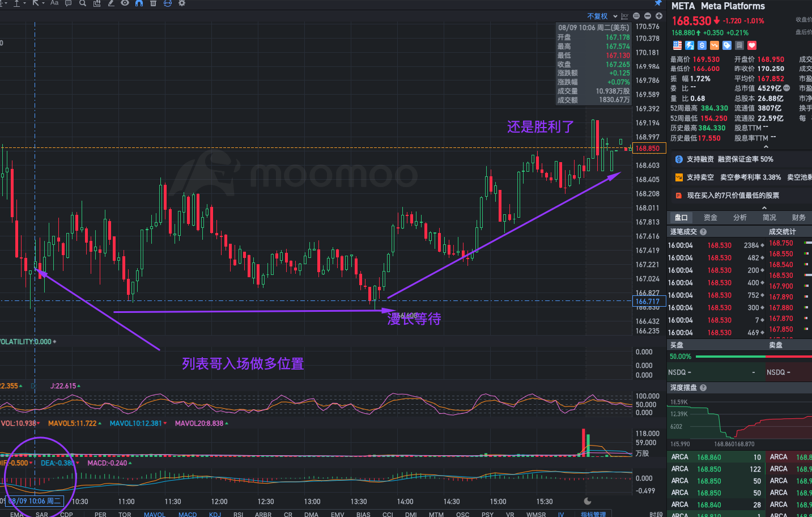Switch to the 盘口 tab

point(681,218)
